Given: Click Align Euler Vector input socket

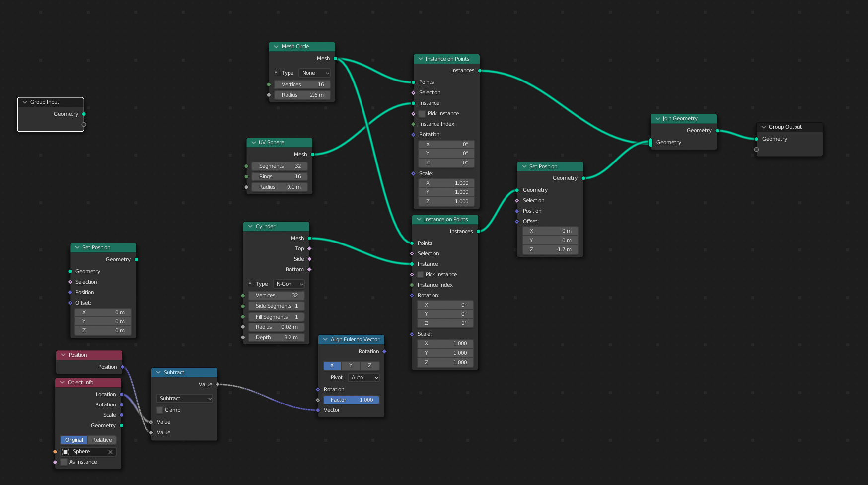Looking at the screenshot, I should click(x=318, y=410).
